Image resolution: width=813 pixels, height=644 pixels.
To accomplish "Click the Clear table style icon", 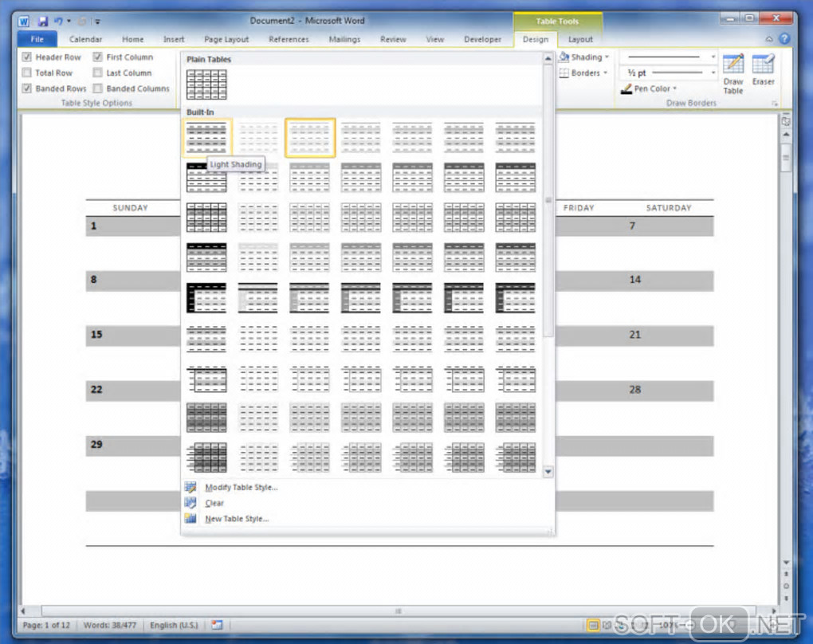I will click(190, 502).
